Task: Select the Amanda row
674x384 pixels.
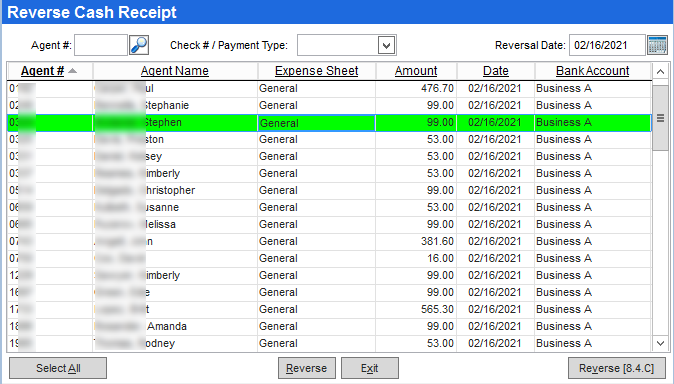Action: (329, 326)
